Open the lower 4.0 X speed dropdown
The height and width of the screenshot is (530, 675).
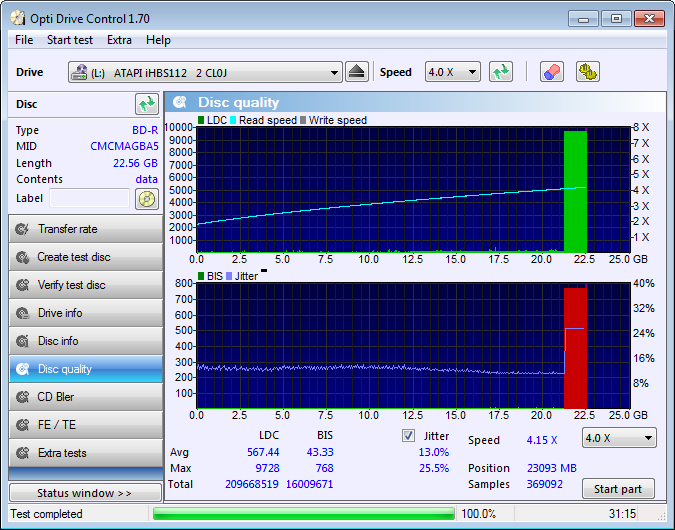tap(619, 438)
